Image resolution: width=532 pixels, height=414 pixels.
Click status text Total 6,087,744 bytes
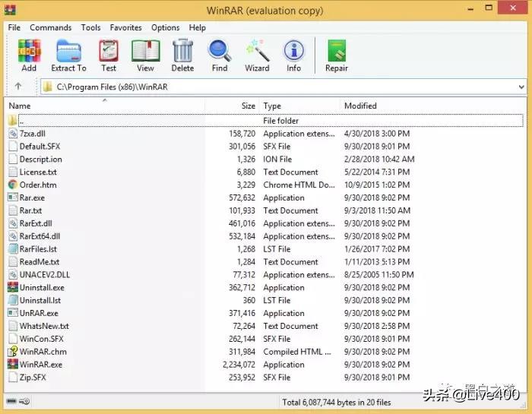[336, 403]
